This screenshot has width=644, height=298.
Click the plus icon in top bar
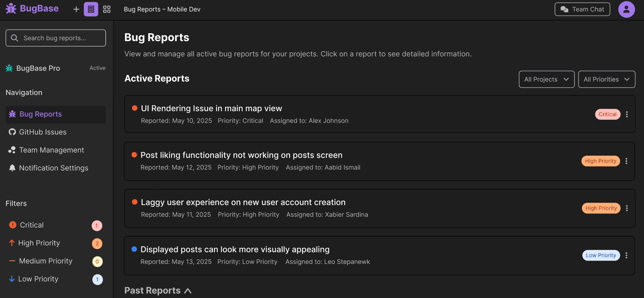point(76,9)
